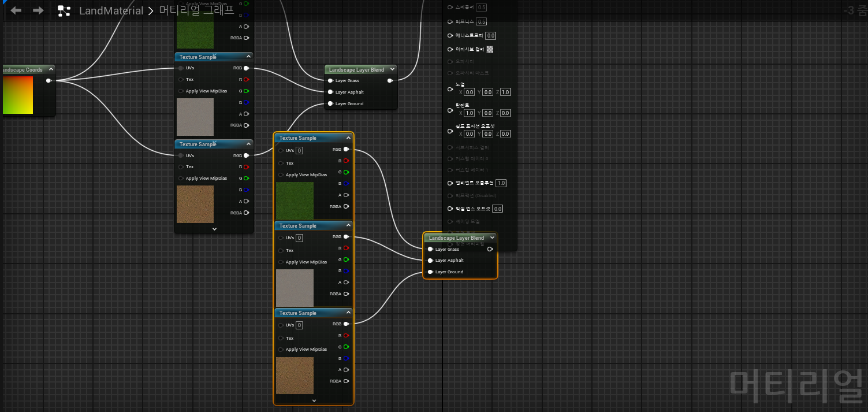
Task: Collapse the selected grass Texture Sample node
Action: pos(348,138)
